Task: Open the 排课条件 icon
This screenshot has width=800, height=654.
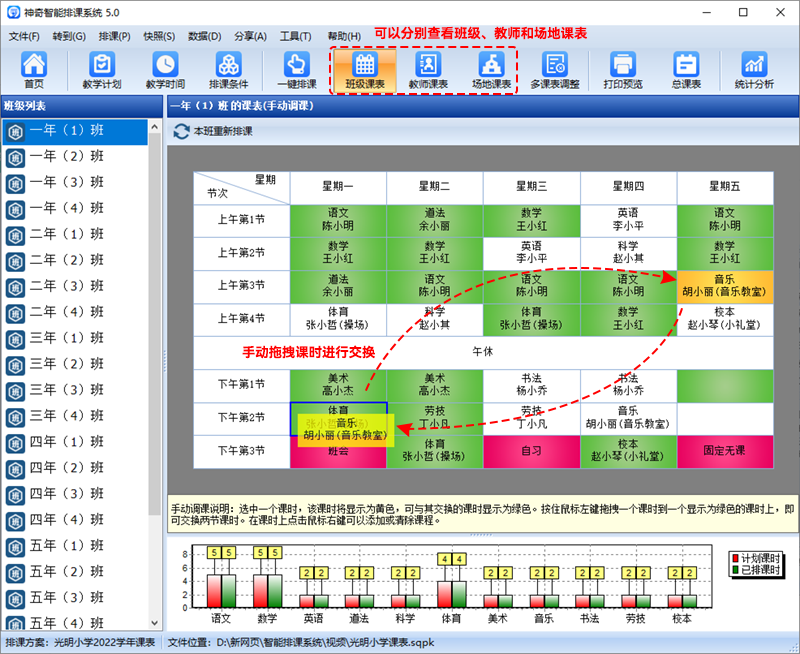Action: click(229, 70)
